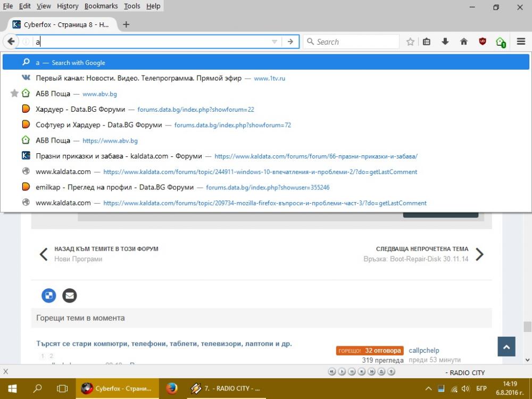532x399 pixels.
Task: Select kaldata windows-10 topic suggestion
Action: 266,172
